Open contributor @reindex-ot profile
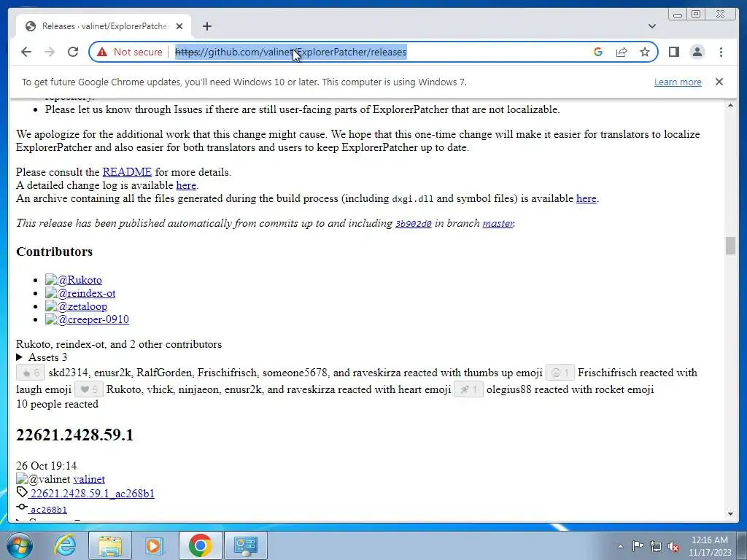This screenshot has height=560, width=747. click(80, 293)
